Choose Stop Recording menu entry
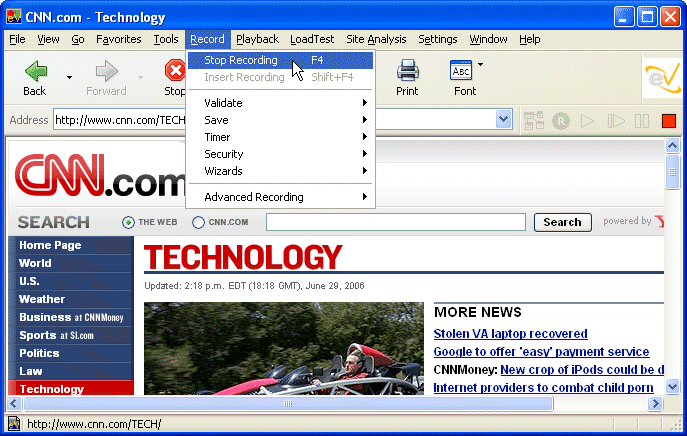Image resolution: width=687 pixels, height=436 pixels. click(280, 60)
